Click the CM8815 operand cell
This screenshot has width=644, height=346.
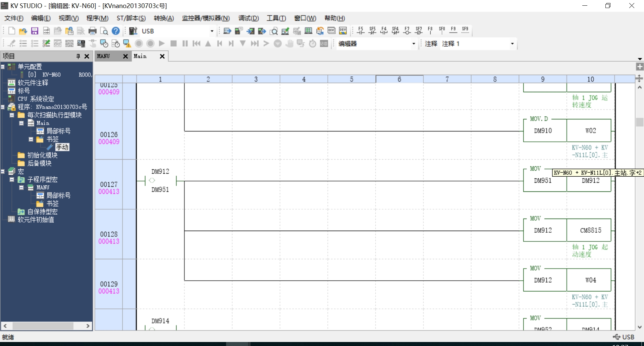tap(591, 230)
